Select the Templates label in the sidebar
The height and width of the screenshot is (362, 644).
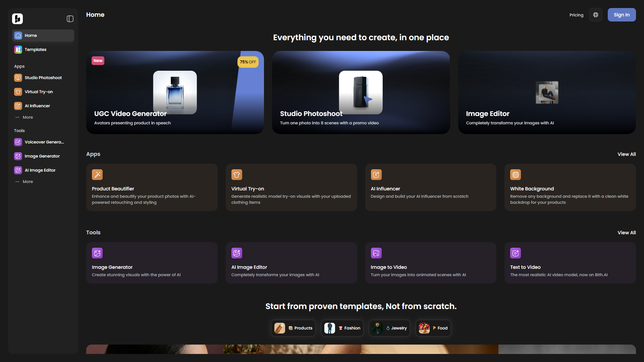pyautogui.click(x=36, y=50)
